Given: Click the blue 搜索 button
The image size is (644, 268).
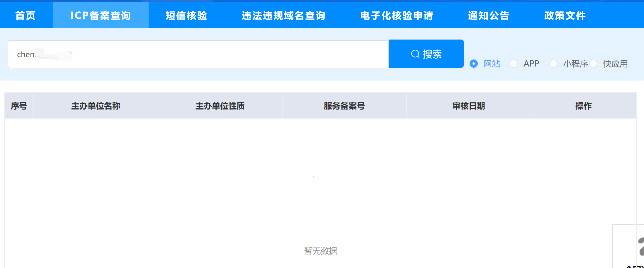Looking at the screenshot, I should coord(426,54).
